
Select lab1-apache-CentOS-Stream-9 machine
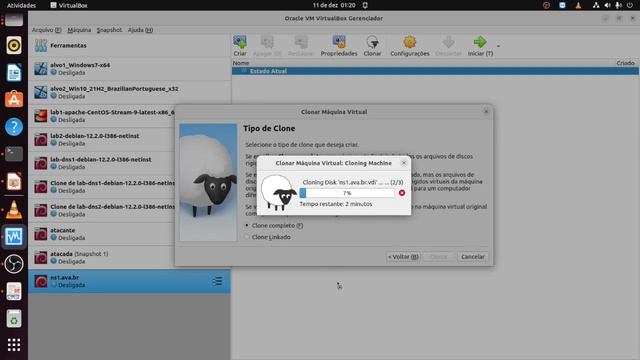[102, 116]
